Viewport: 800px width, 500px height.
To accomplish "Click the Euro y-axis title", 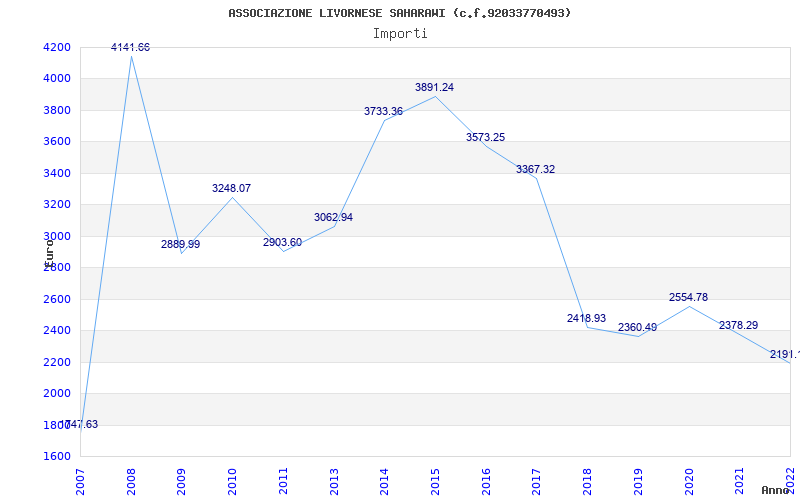I will [x=49, y=252].
